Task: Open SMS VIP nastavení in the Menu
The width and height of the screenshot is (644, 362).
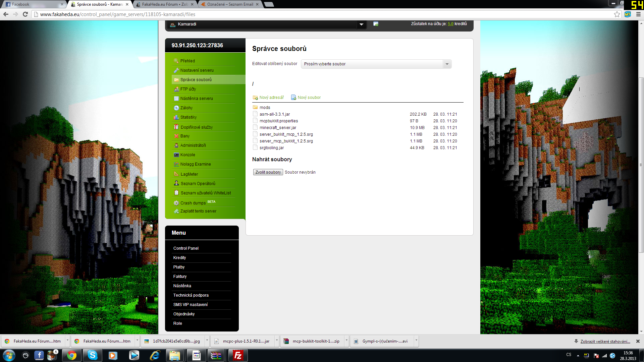Action: click(x=190, y=304)
